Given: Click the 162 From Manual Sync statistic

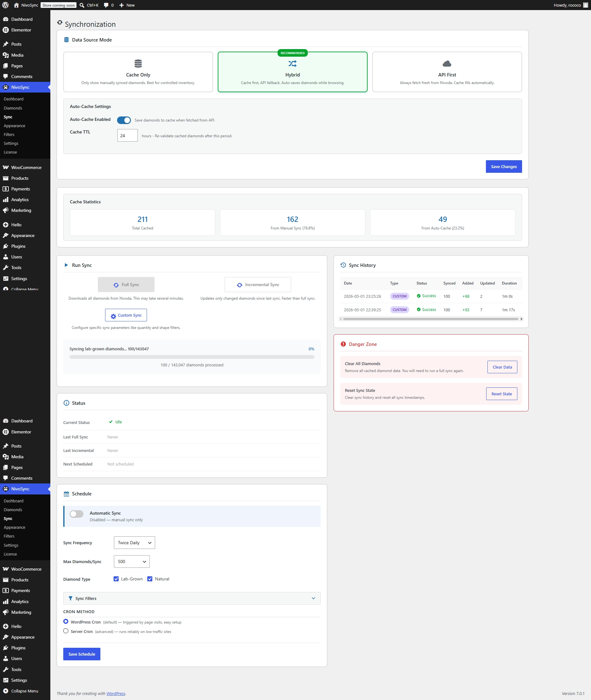Looking at the screenshot, I should tap(292, 223).
